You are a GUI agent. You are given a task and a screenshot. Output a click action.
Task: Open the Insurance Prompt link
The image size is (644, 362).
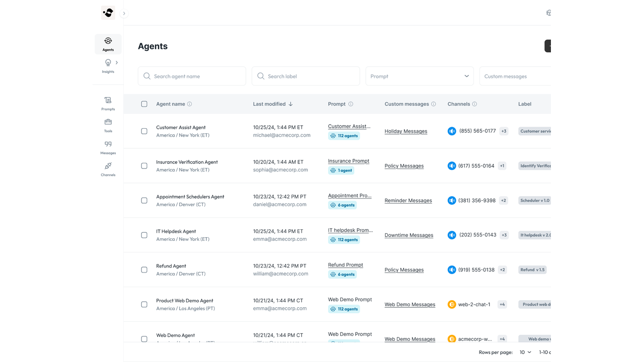[349, 161]
